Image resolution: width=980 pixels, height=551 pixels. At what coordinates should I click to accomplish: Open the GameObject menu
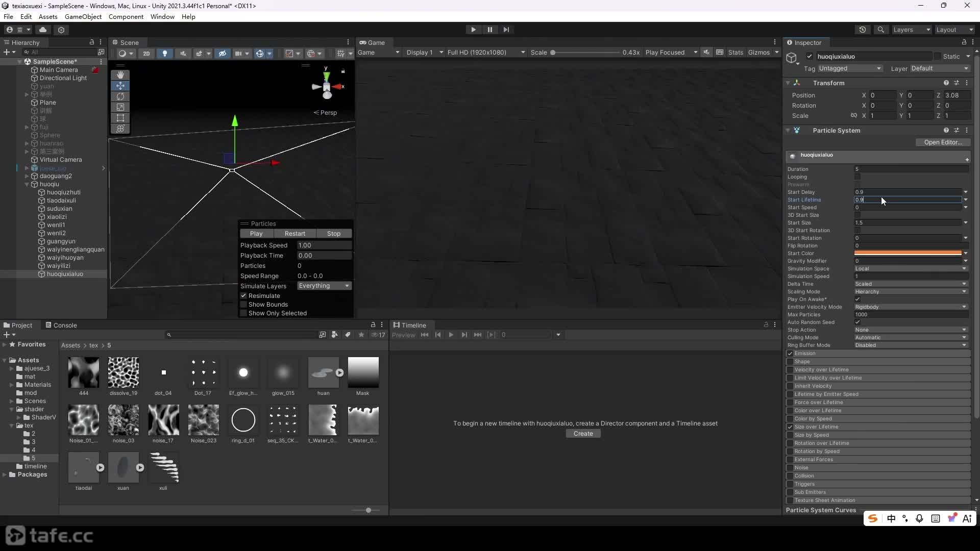(83, 17)
